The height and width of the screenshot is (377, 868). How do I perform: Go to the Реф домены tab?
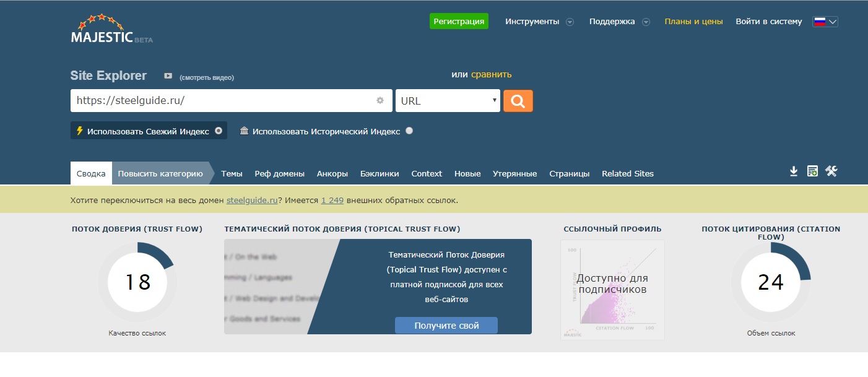tap(280, 173)
